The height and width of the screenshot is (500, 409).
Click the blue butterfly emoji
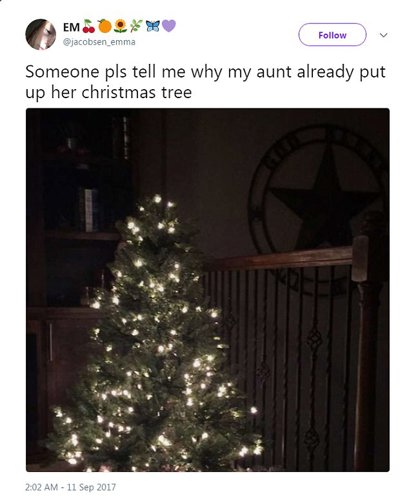(153, 26)
